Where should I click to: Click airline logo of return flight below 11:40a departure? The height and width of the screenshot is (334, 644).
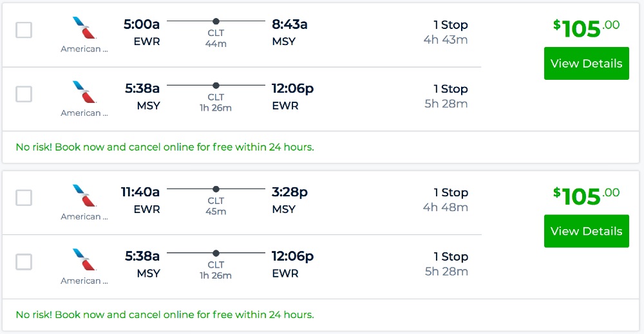84,261
